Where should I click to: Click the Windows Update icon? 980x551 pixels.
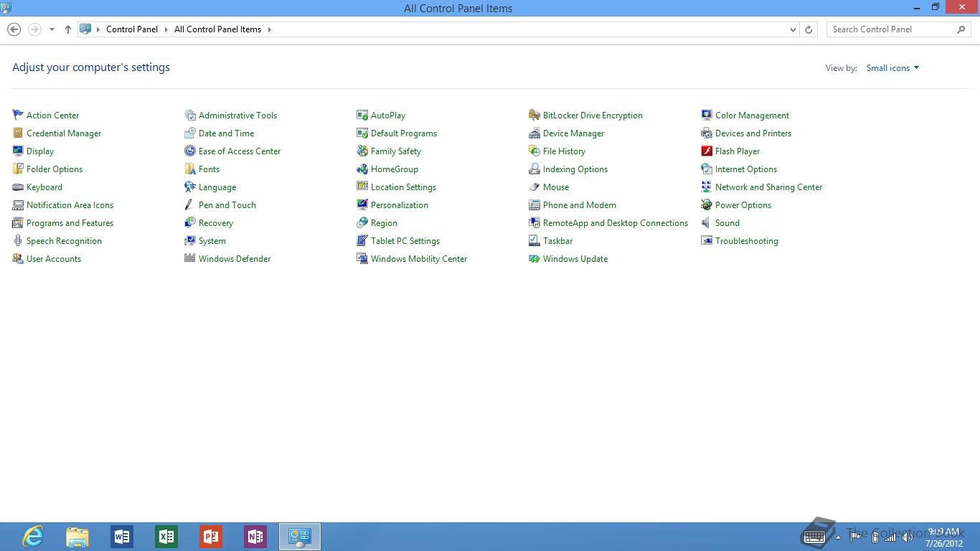(x=534, y=258)
